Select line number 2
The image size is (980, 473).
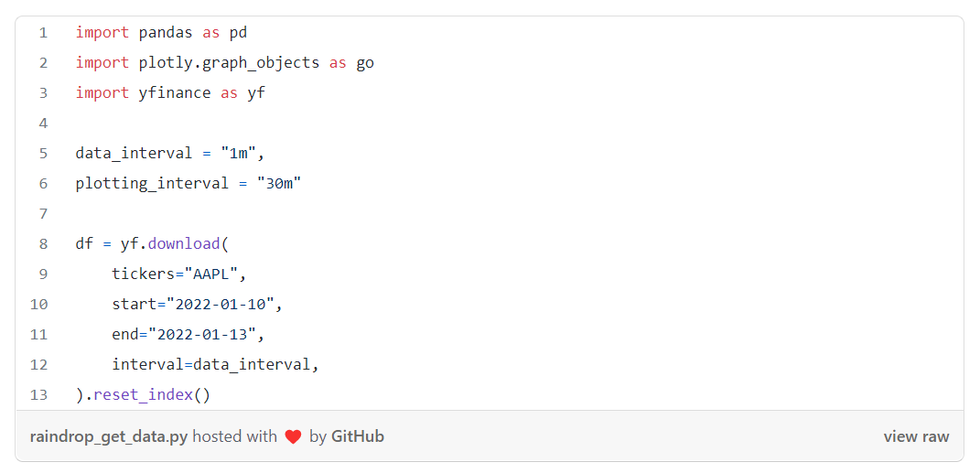tap(43, 63)
